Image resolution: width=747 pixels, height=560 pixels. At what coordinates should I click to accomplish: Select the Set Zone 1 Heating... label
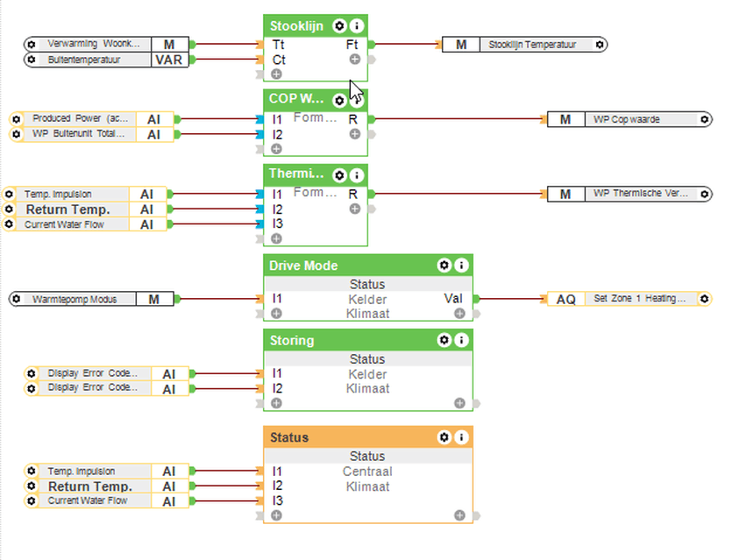pyautogui.click(x=639, y=299)
